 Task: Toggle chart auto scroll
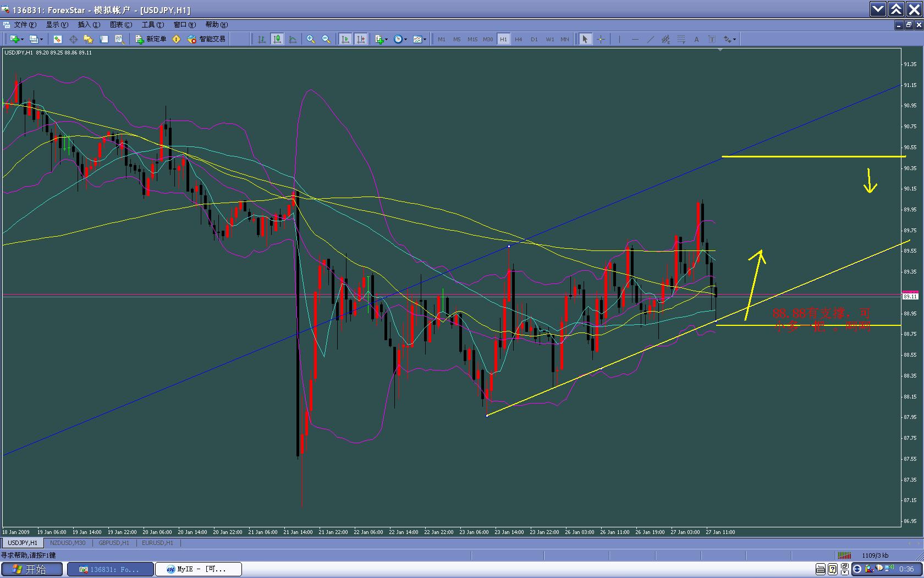coord(345,39)
